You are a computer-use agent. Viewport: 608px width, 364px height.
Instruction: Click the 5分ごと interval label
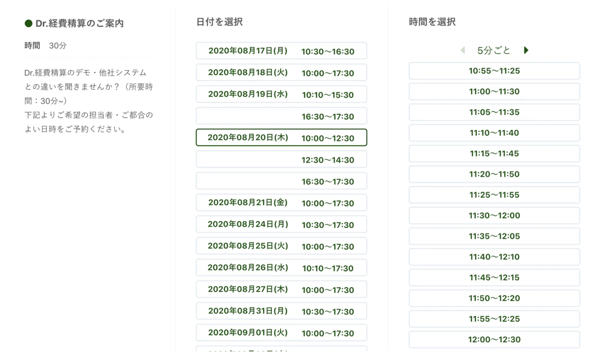pos(494,50)
